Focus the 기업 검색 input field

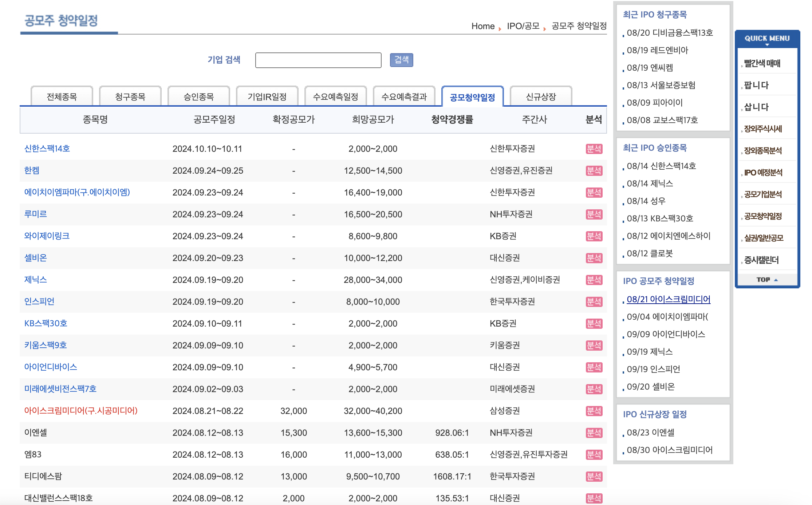point(318,60)
